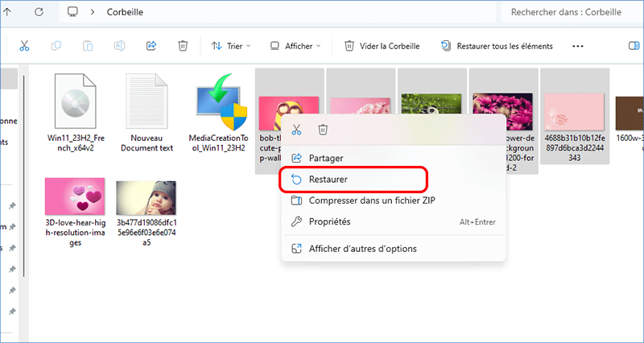Click the Cut scissors icon in toolbar

pyautogui.click(x=25, y=46)
